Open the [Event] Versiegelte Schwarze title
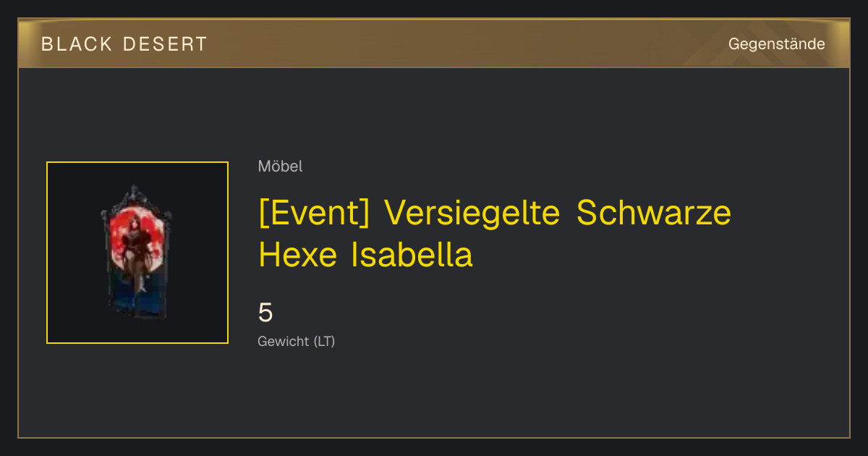The height and width of the screenshot is (456, 868). (495, 213)
